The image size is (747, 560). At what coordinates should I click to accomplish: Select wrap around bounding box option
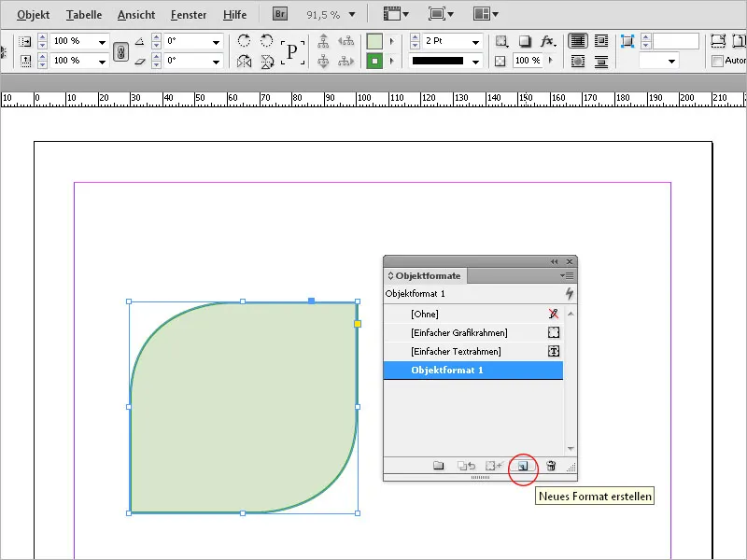[601, 41]
